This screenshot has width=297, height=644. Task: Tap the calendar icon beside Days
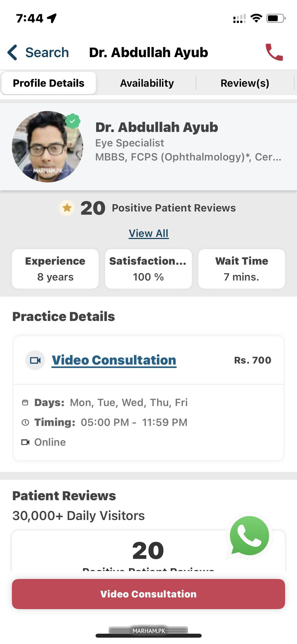click(x=25, y=403)
